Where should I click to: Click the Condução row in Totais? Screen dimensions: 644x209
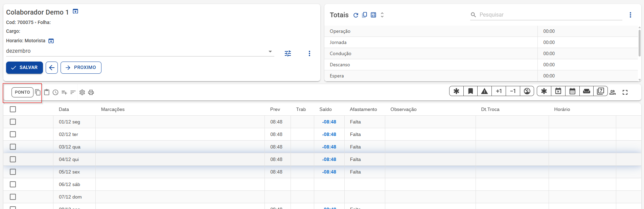point(481,53)
